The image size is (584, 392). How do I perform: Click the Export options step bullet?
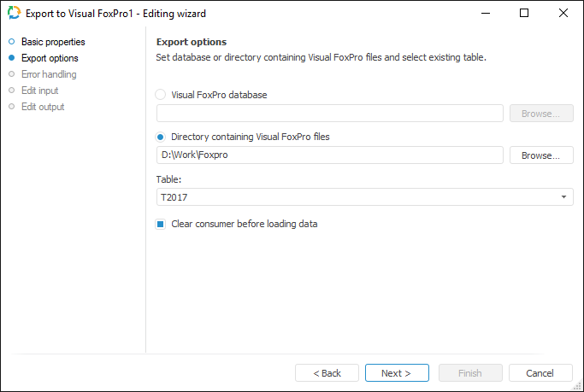click(x=12, y=58)
